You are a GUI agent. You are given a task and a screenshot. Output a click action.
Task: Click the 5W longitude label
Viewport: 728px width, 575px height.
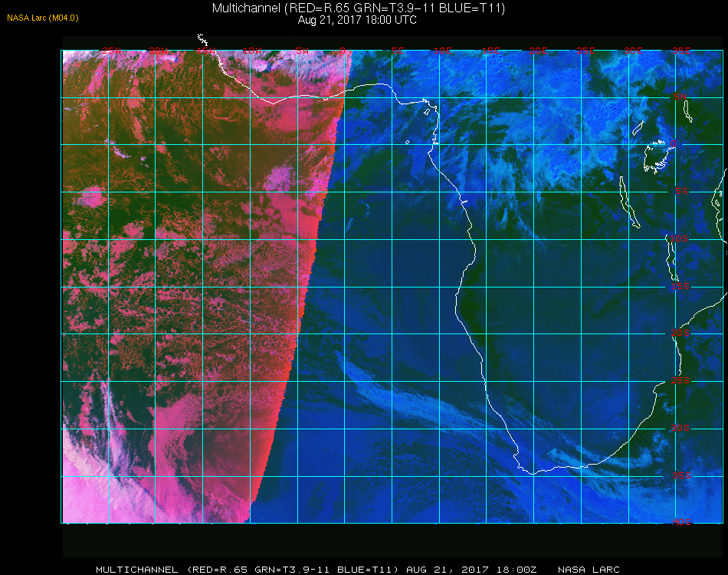[x=302, y=51]
